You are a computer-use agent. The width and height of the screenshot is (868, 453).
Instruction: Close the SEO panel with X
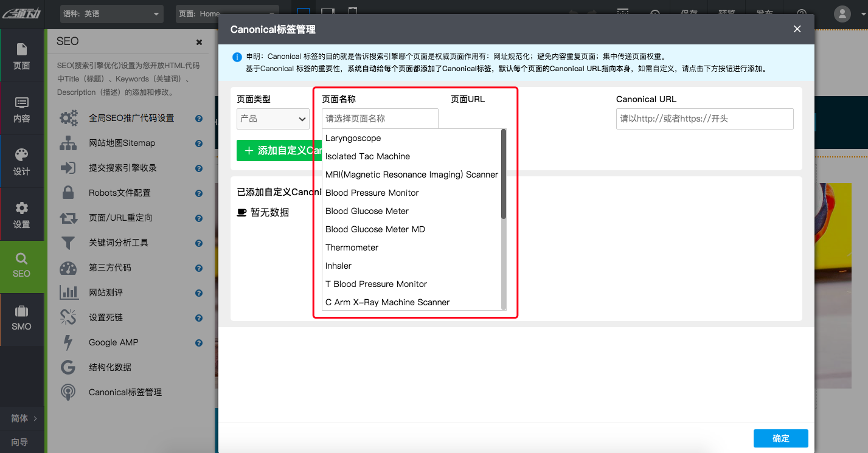click(199, 42)
